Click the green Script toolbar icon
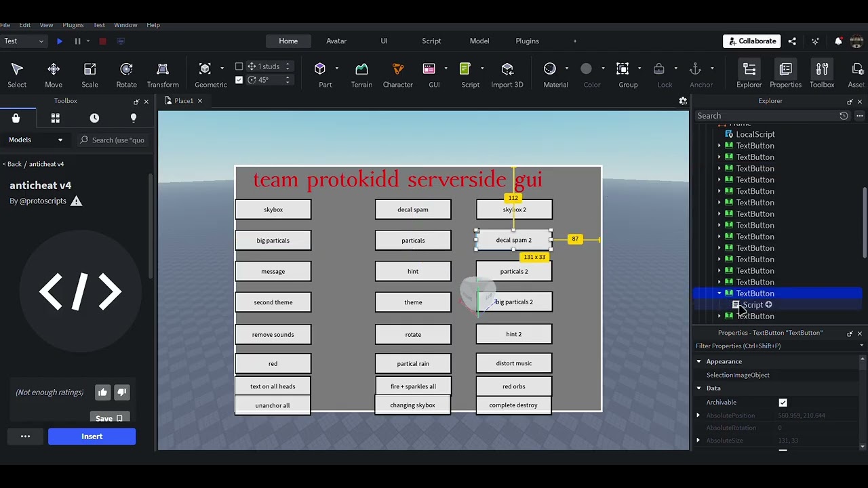868x488 pixels. pos(465,69)
